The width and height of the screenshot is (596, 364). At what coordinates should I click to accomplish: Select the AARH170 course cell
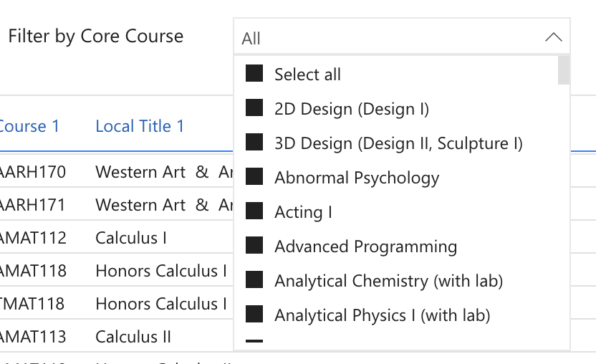click(33, 172)
